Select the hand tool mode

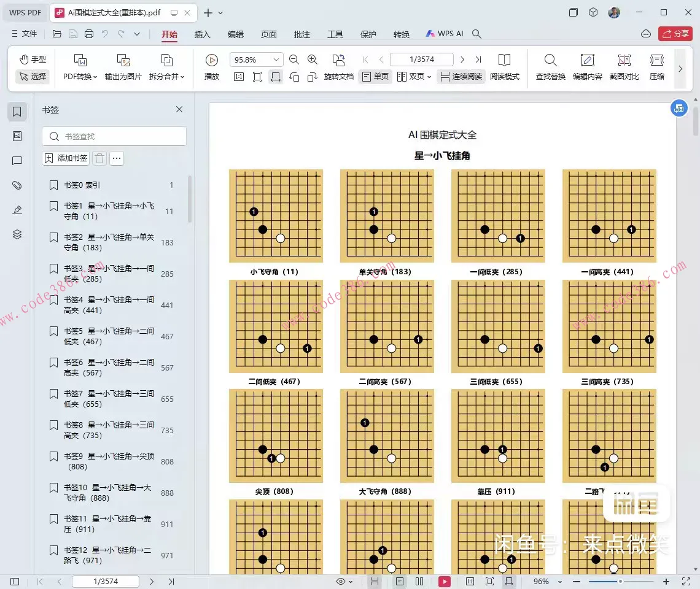click(x=33, y=60)
